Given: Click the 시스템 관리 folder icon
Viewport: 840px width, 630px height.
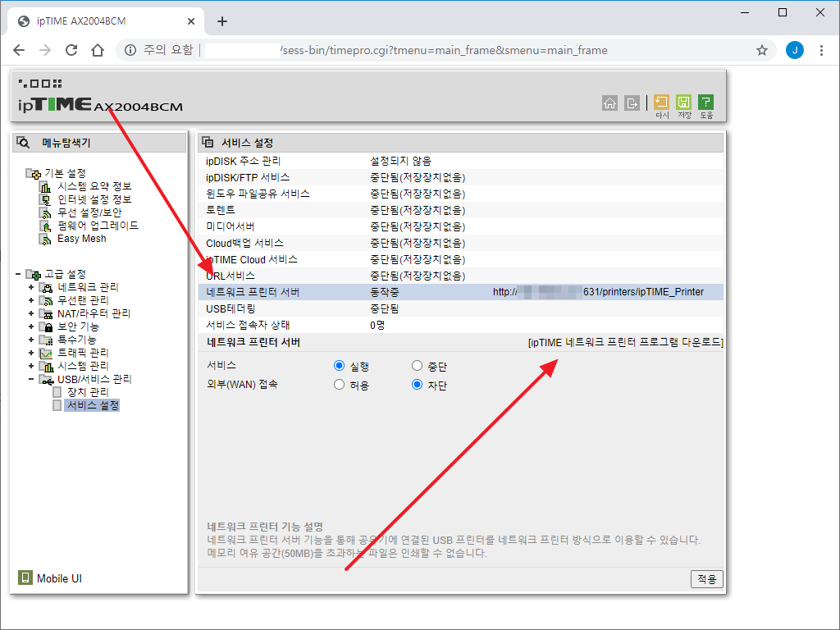Looking at the screenshot, I should pyautogui.click(x=46, y=366).
